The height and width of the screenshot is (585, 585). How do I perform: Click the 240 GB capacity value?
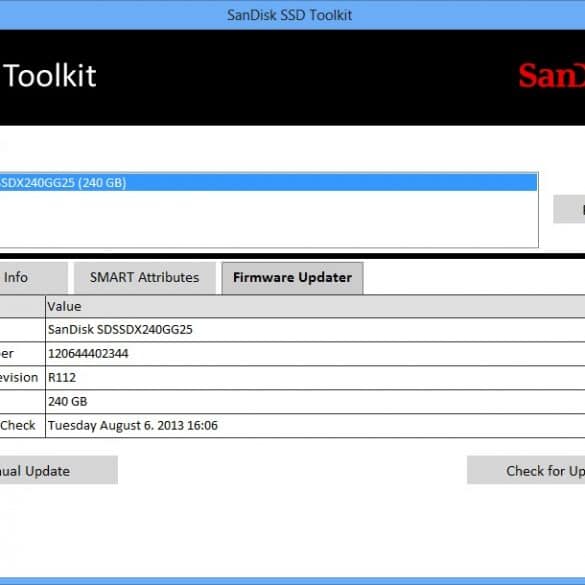click(68, 401)
